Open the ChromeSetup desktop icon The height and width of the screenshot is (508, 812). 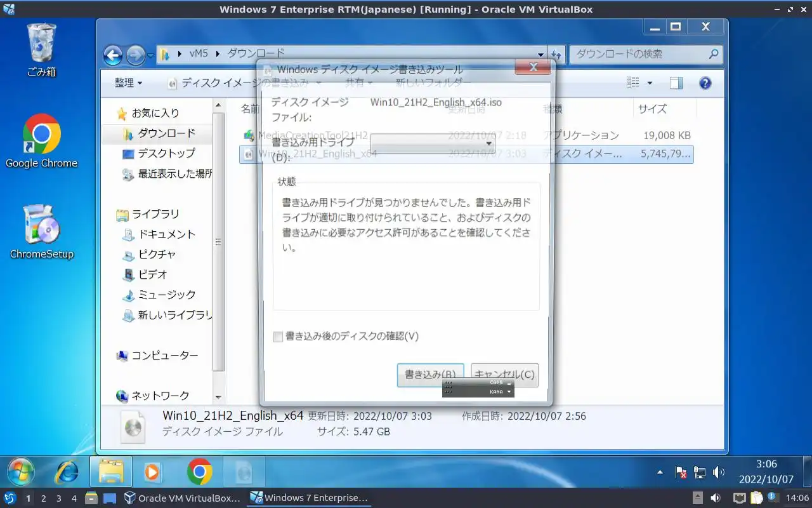(x=42, y=232)
